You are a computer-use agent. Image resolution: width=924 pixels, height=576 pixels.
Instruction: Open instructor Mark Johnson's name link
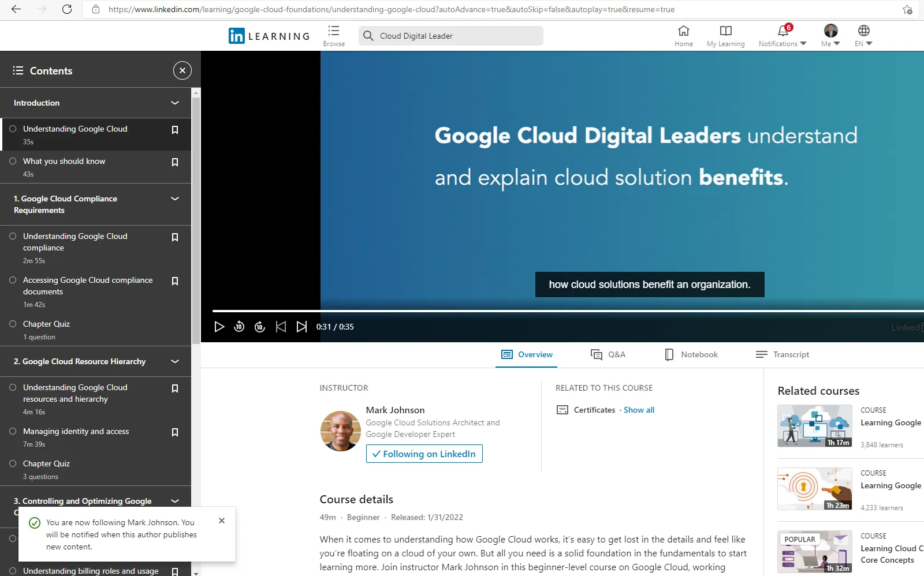(396, 410)
